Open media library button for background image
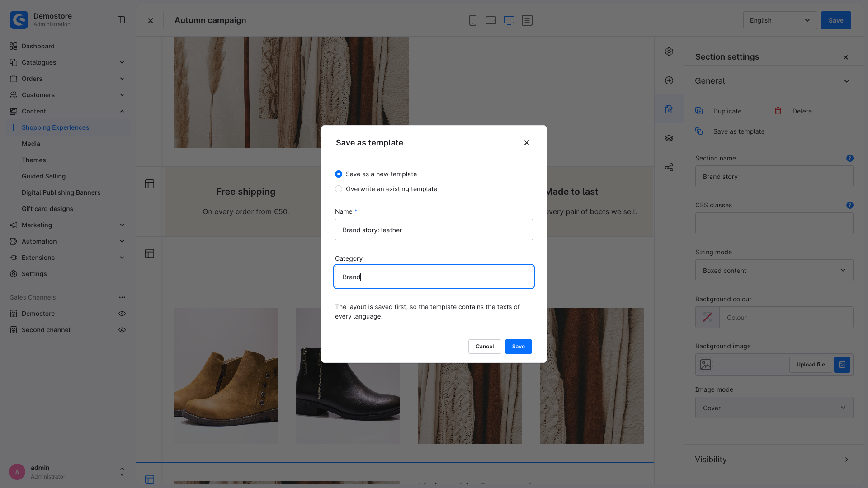The image size is (868, 488). [842, 365]
